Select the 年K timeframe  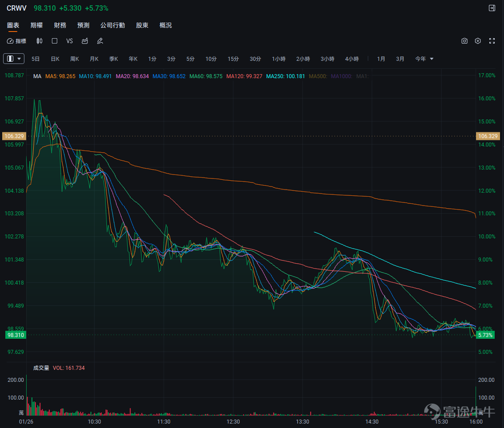point(133,59)
